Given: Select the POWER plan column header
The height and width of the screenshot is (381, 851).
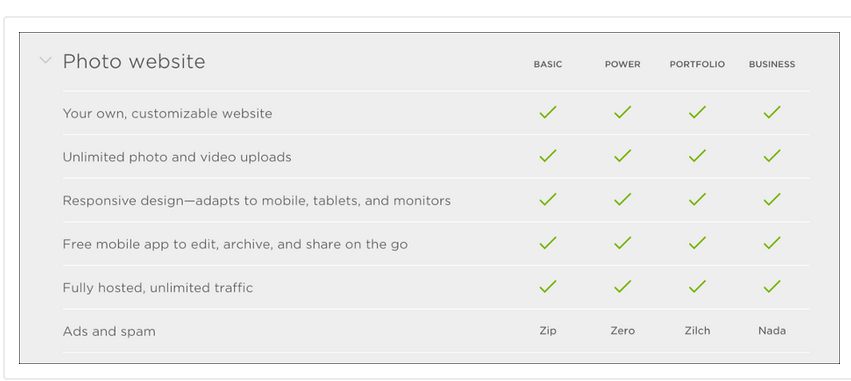Looking at the screenshot, I should point(623,64).
